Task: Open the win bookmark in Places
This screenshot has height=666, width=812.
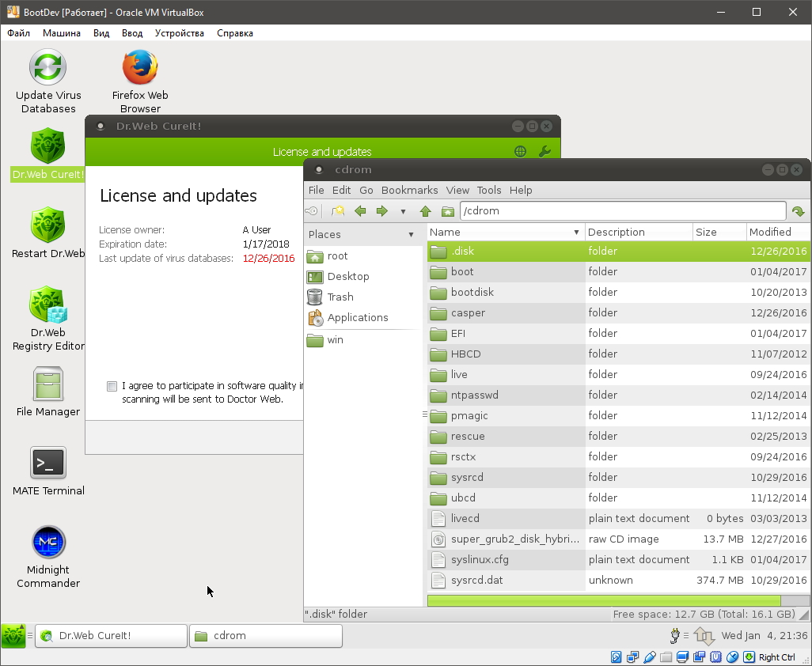Action: [x=362, y=340]
